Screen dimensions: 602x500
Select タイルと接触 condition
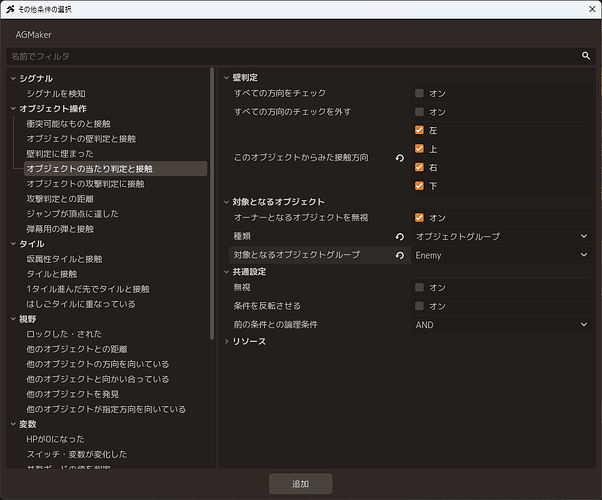[x=52, y=274]
